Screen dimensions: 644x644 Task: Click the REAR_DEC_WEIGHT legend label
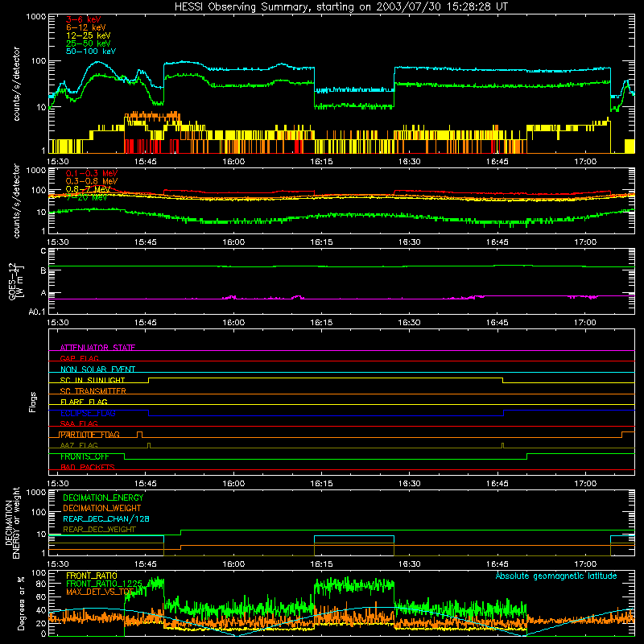pyautogui.click(x=99, y=530)
